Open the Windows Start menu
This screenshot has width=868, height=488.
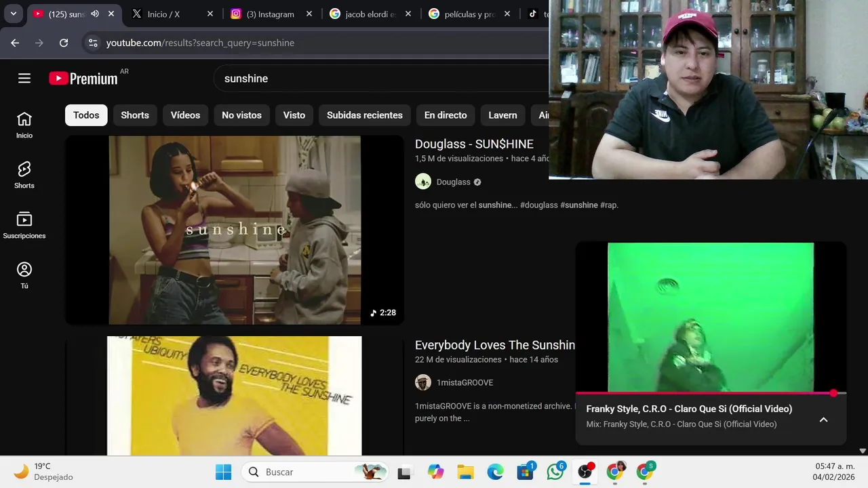pos(223,472)
